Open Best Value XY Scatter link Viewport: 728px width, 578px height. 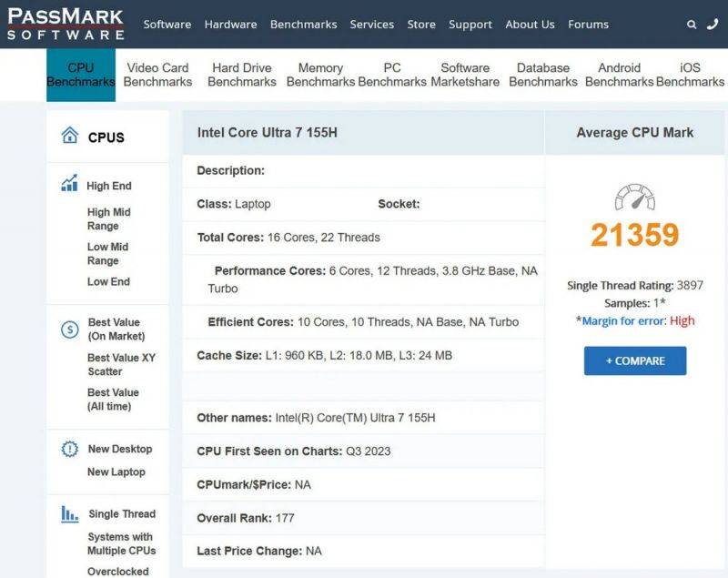122,364
